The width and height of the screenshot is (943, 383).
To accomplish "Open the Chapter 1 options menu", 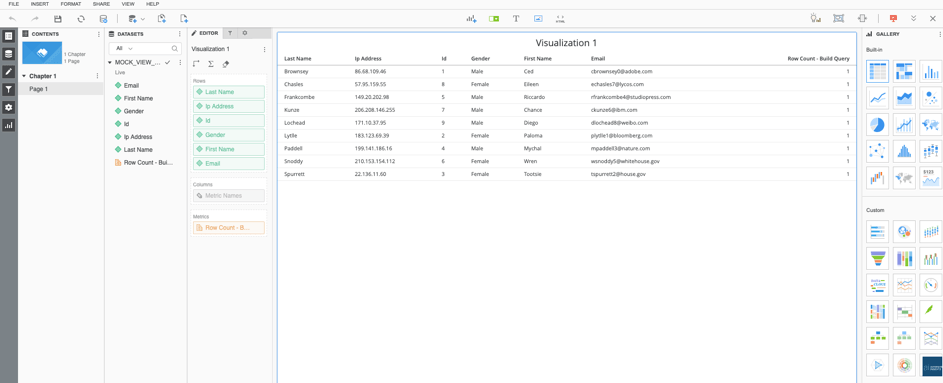I will pos(97,76).
